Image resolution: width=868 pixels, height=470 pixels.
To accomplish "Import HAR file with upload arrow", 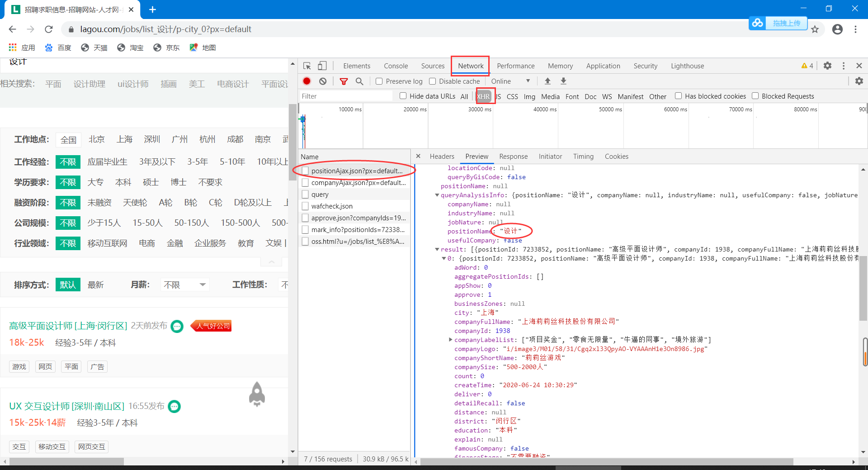I will [x=547, y=81].
